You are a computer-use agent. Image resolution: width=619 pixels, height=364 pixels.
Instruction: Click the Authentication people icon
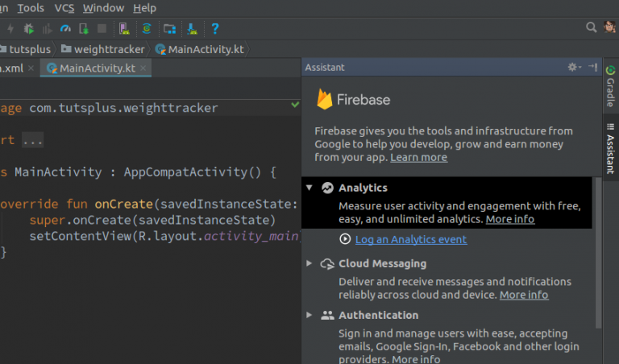[x=327, y=315]
